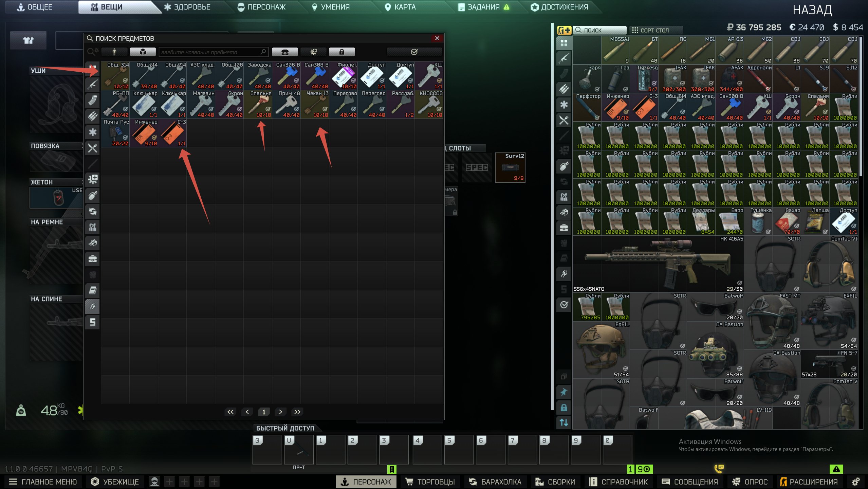Select weapons category in item search sidebar

(x=93, y=84)
